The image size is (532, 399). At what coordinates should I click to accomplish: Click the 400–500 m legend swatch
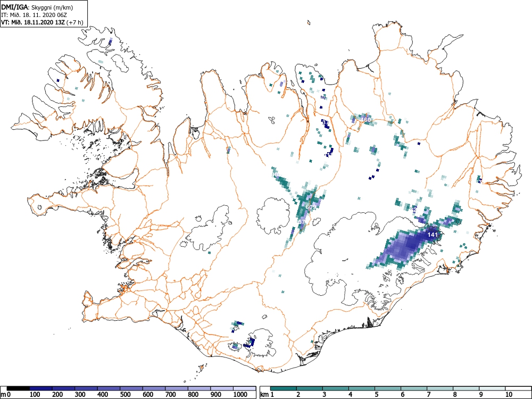109,388
